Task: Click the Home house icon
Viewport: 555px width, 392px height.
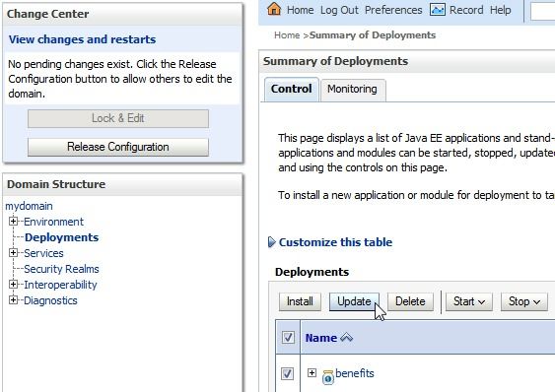Action: [274, 9]
